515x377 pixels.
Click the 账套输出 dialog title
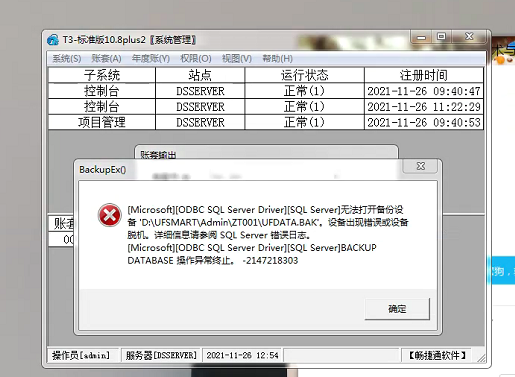[x=158, y=155]
